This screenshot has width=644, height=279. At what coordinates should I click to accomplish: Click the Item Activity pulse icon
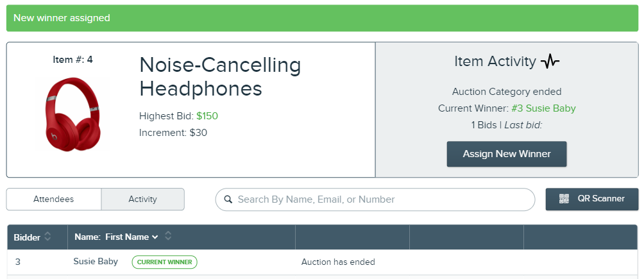point(550,62)
